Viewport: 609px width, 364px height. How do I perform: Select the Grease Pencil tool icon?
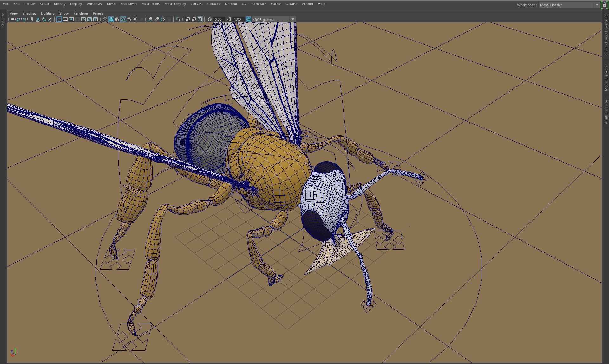50,19
